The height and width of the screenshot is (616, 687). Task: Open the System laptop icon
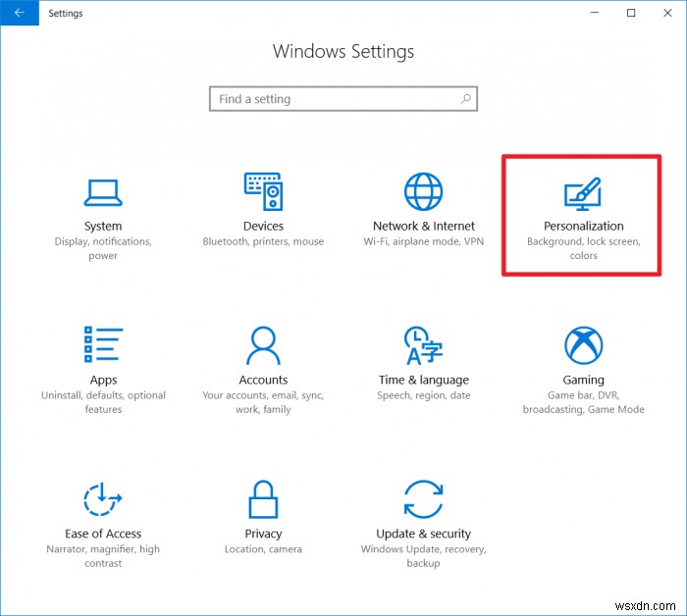click(x=103, y=192)
